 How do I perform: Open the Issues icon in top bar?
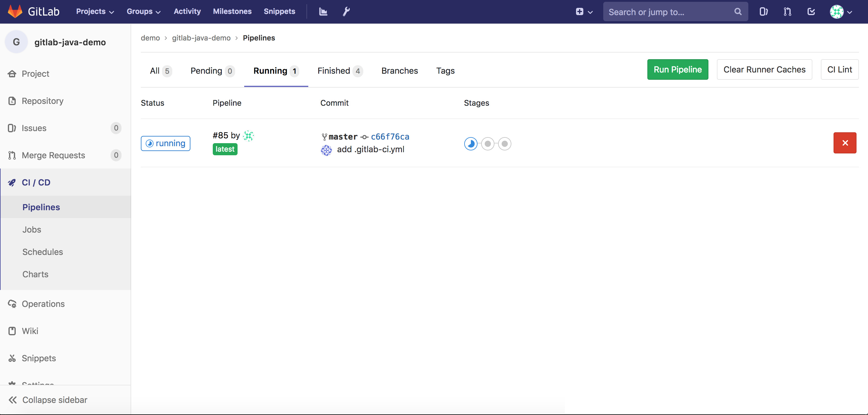click(x=763, y=12)
